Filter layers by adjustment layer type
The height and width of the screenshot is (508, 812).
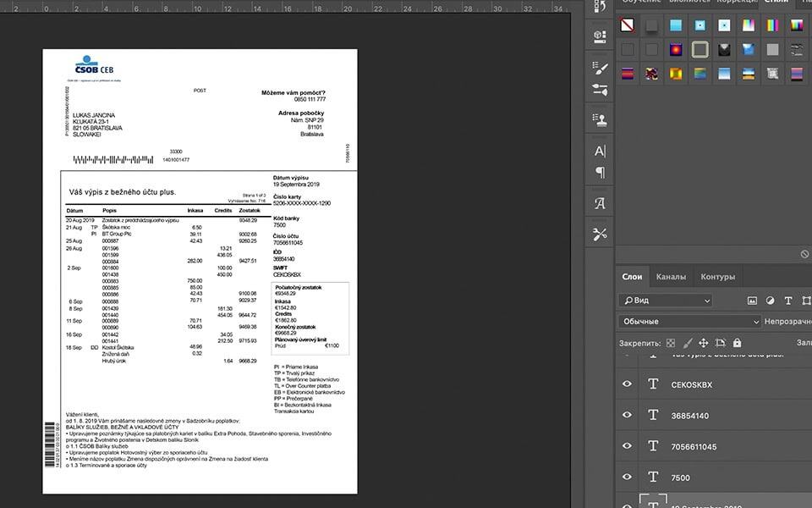[770, 301]
